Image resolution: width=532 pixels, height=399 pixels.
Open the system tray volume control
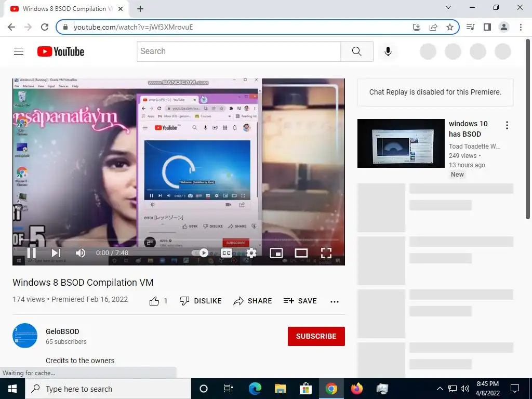click(465, 389)
